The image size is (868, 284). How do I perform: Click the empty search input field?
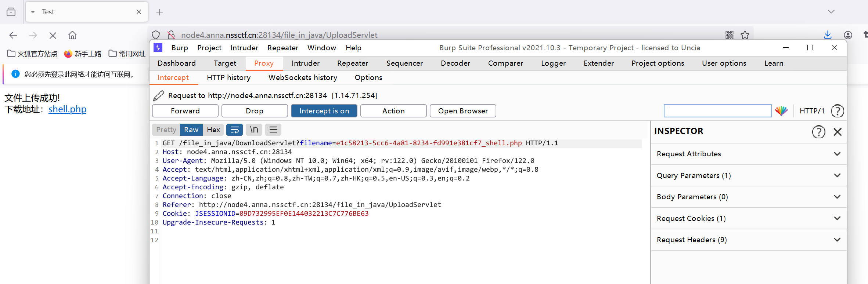[x=717, y=111]
